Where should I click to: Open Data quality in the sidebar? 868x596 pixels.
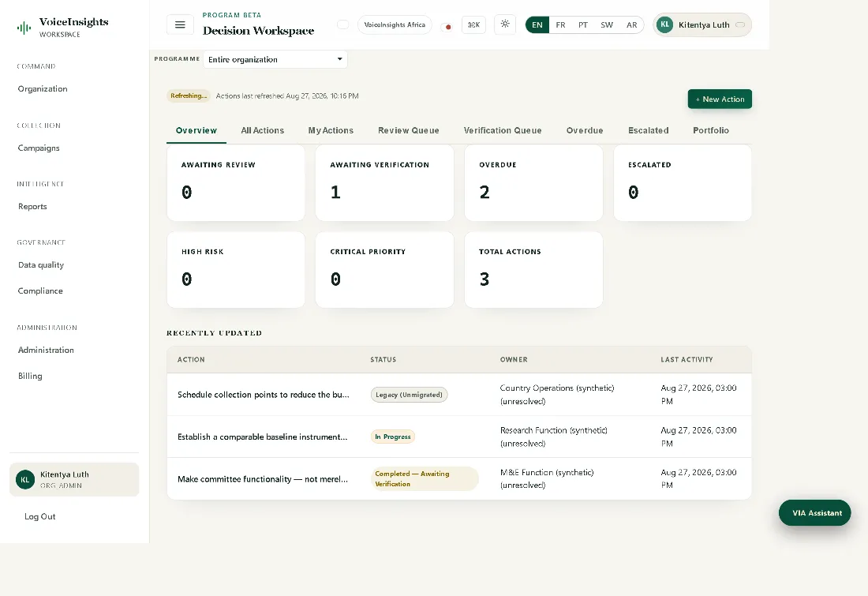[x=41, y=264]
